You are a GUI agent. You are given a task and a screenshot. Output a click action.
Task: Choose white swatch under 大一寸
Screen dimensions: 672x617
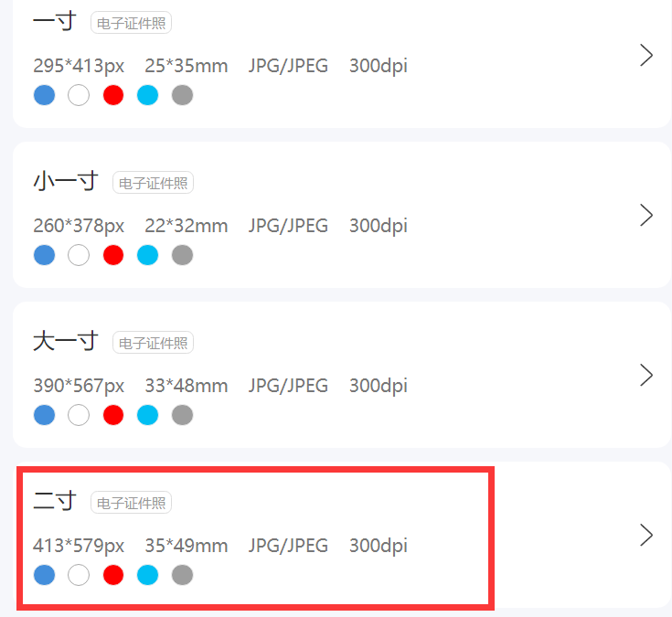click(x=79, y=415)
